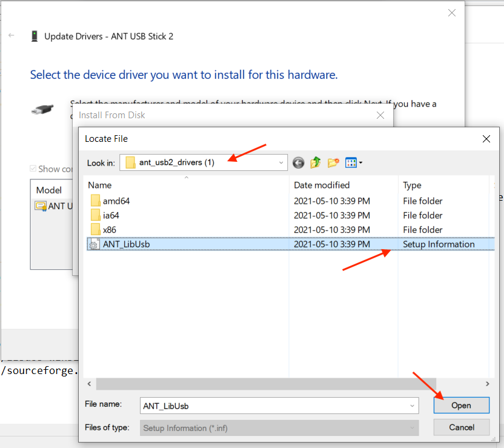
Task: Click the left scroll arrow of file list
Action: point(90,384)
